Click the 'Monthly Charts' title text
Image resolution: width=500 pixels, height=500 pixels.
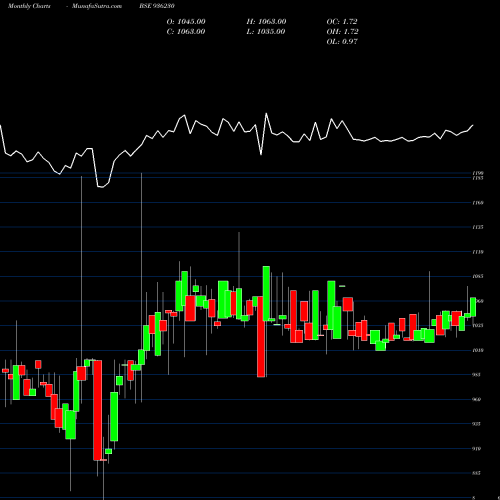29,6
